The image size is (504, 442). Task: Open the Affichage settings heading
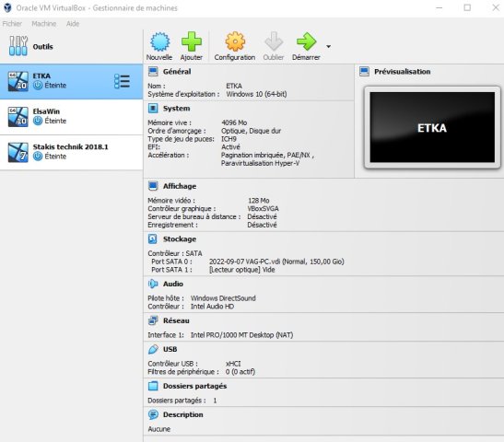[x=180, y=186]
